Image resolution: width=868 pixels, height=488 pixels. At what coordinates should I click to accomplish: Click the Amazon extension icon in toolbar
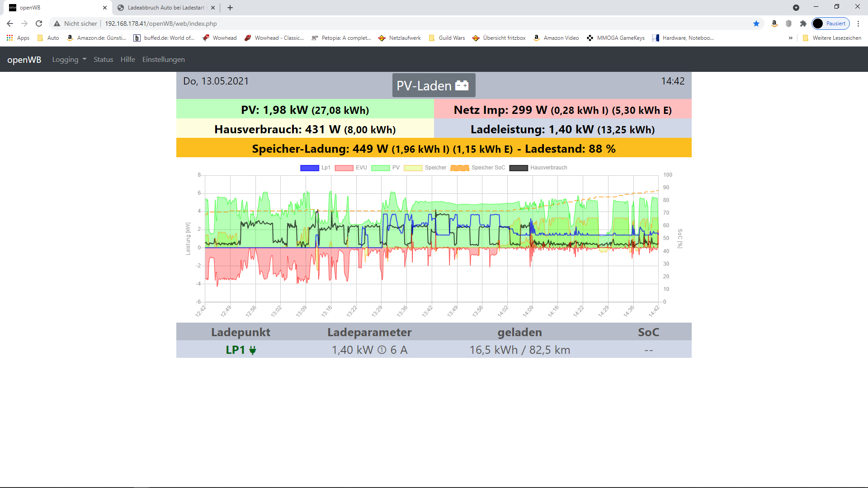[x=774, y=23]
